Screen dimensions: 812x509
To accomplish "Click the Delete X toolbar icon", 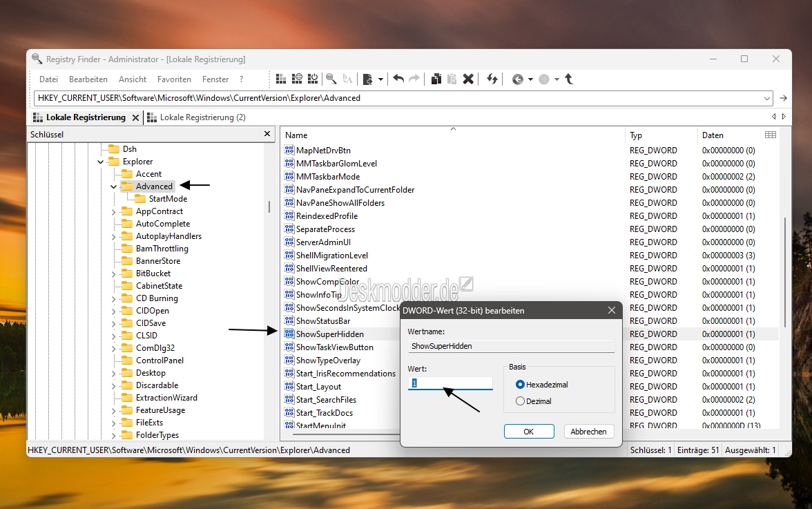I will 468,79.
